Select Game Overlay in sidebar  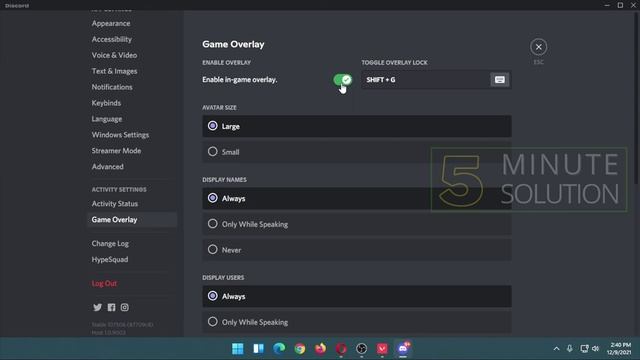[132, 220]
